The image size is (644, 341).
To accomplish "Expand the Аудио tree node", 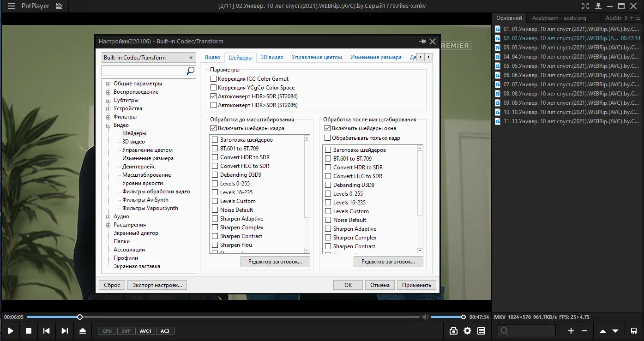I will coord(108,217).
